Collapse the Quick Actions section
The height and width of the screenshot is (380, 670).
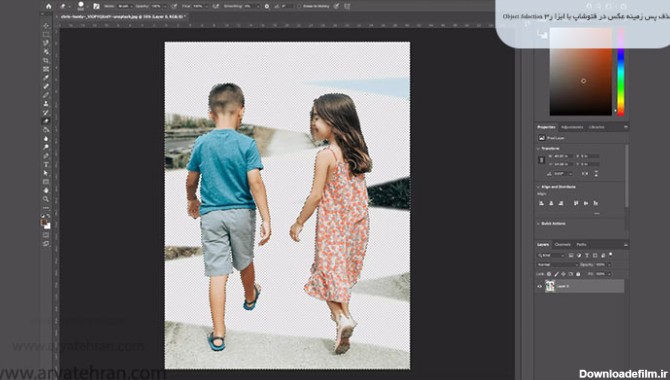click(x=538, y=224)
